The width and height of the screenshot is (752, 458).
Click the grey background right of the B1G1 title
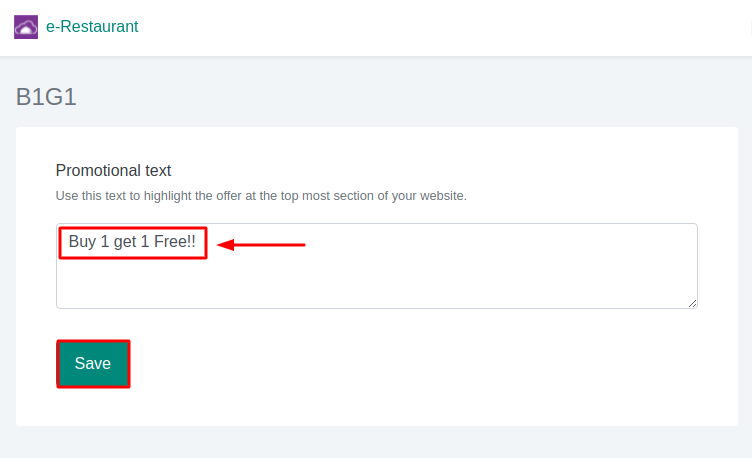pos(400,97)
